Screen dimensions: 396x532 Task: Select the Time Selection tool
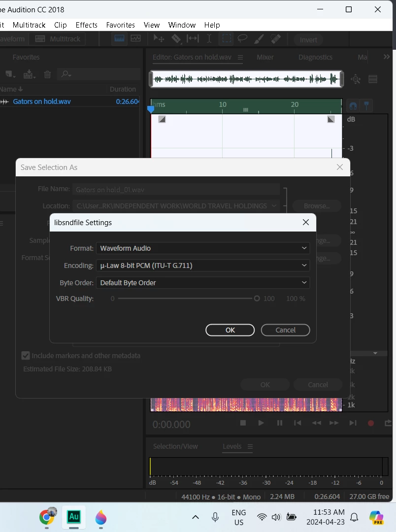209,39
